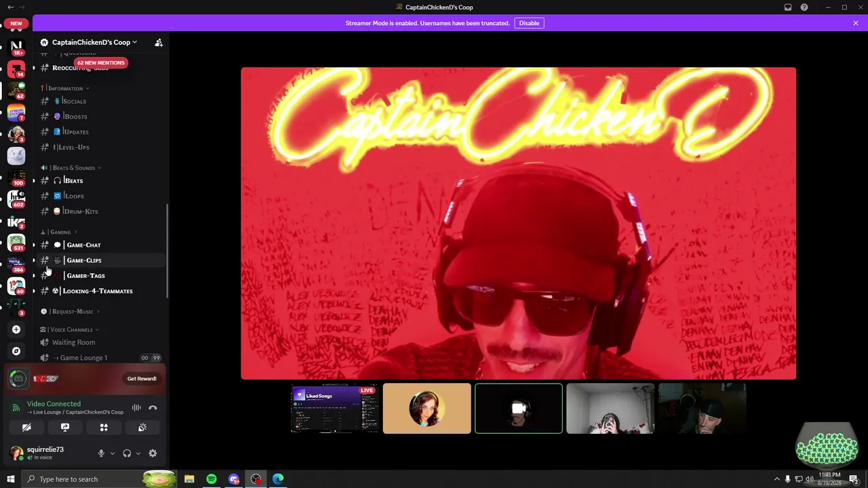
Task: Click the add a server plus icon
Action: pos(16,329)
